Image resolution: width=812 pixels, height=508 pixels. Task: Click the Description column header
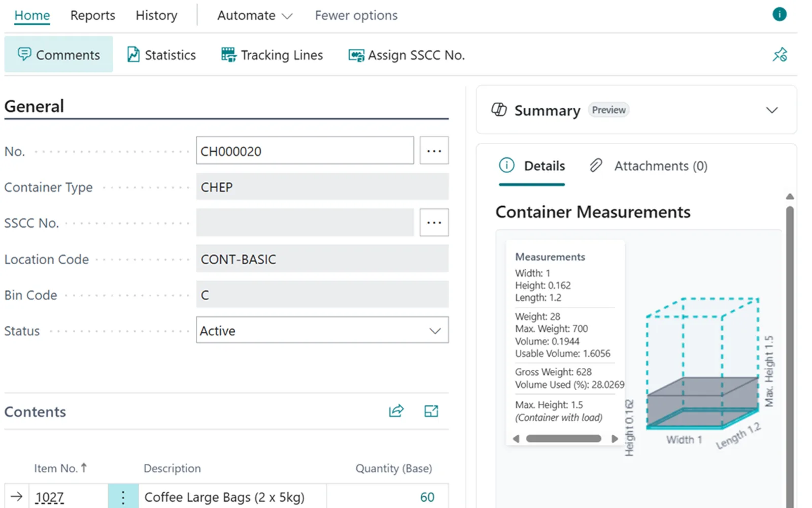(172, 468)
